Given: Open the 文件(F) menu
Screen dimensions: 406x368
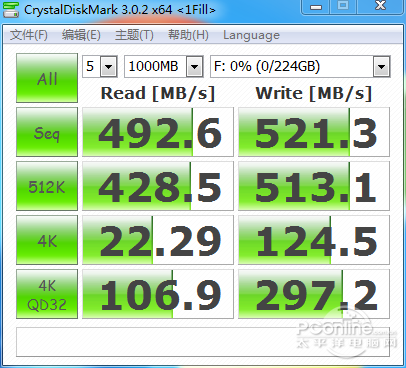Looking at the screenshot, I should pos(29,35).
